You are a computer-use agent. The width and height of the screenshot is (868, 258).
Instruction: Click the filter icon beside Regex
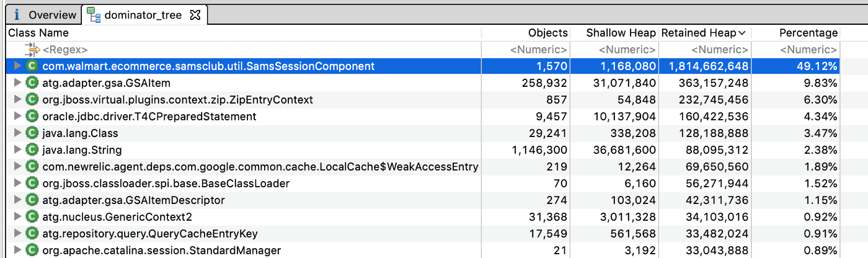tap(32, 50)
